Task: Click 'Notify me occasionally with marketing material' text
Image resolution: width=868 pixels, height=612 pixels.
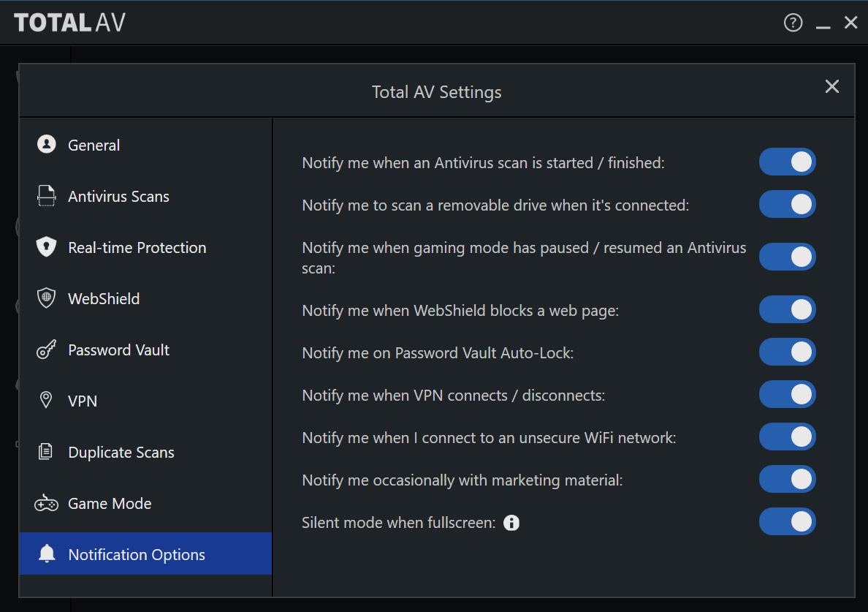Action: pyautogui.click(x=462, y=480)
